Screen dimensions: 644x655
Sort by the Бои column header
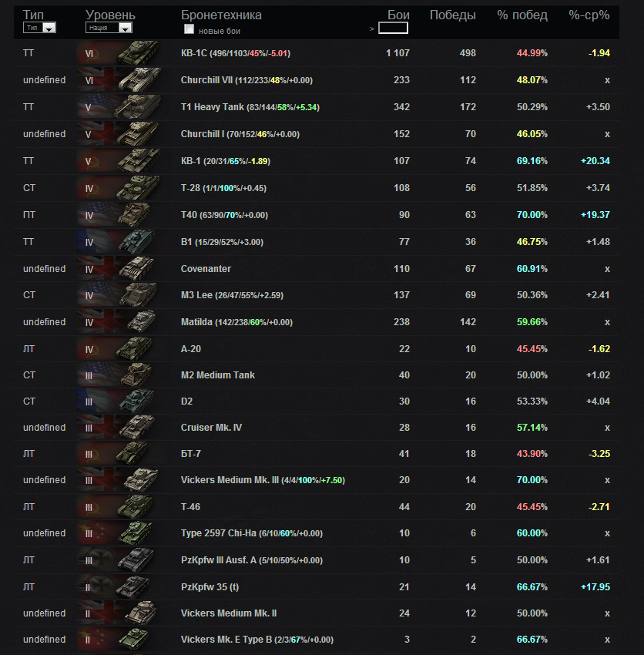[x=398, y=15]
